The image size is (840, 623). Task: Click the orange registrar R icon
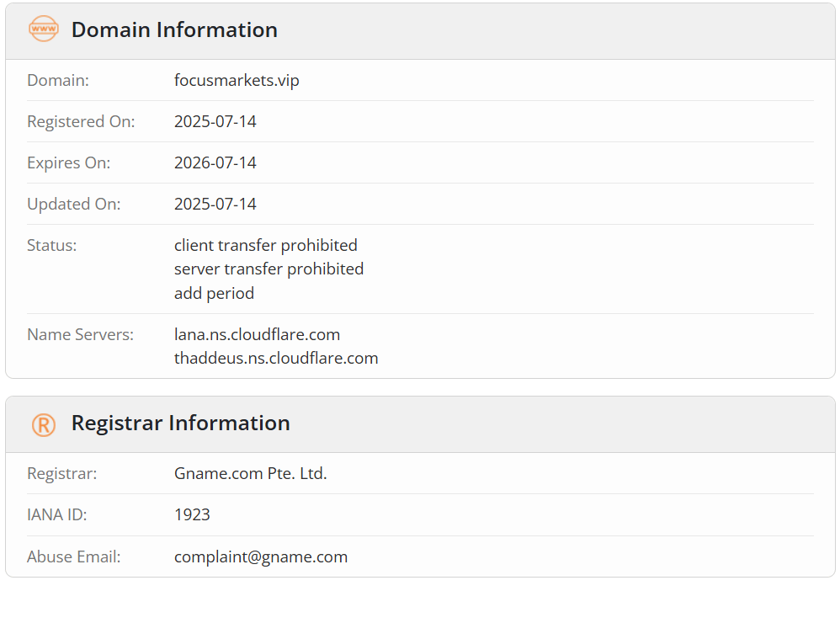coord(44,425)
